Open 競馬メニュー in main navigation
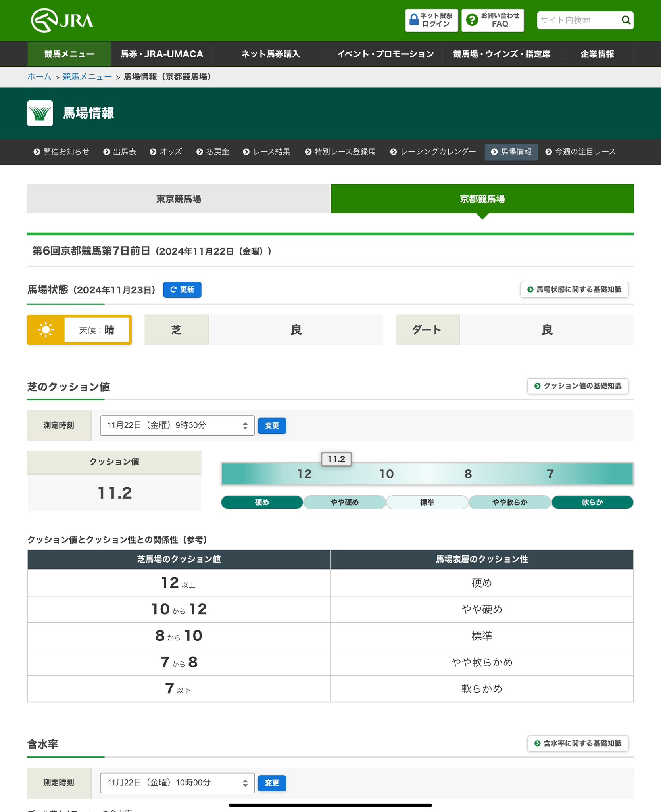Screen dimensions: 661x812 pyautogui.click(x=69, y=54)
